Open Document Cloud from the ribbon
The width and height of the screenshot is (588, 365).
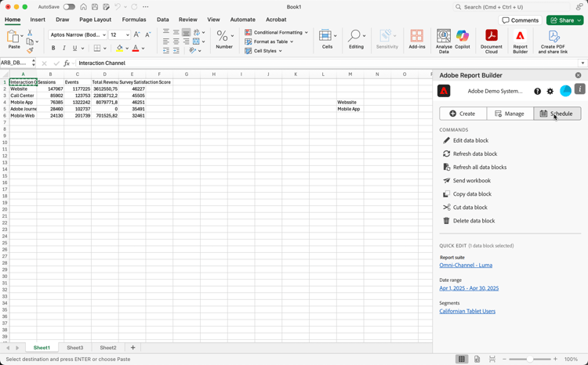pos(491,42)
